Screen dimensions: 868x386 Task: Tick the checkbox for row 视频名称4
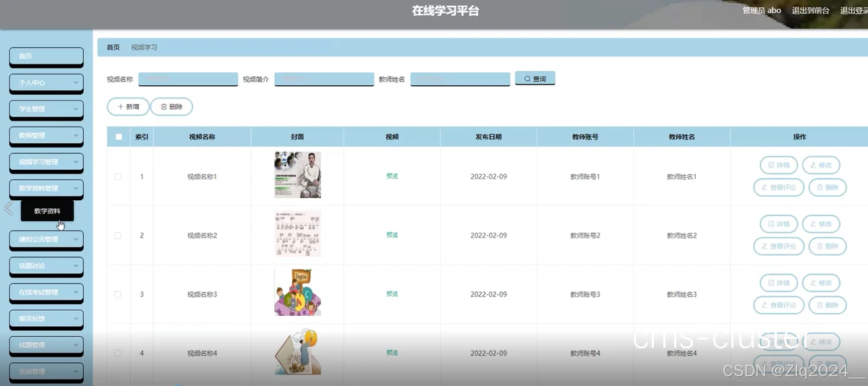click(119, 353)
